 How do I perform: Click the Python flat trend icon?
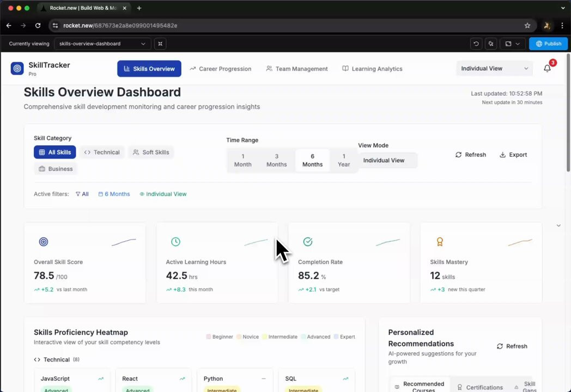pos(264,379)
